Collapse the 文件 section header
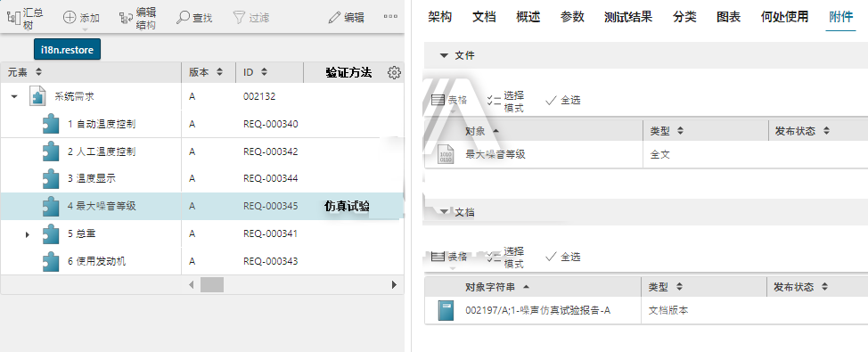The height and width of the screenshot is (352, 868). pos(444,55)
